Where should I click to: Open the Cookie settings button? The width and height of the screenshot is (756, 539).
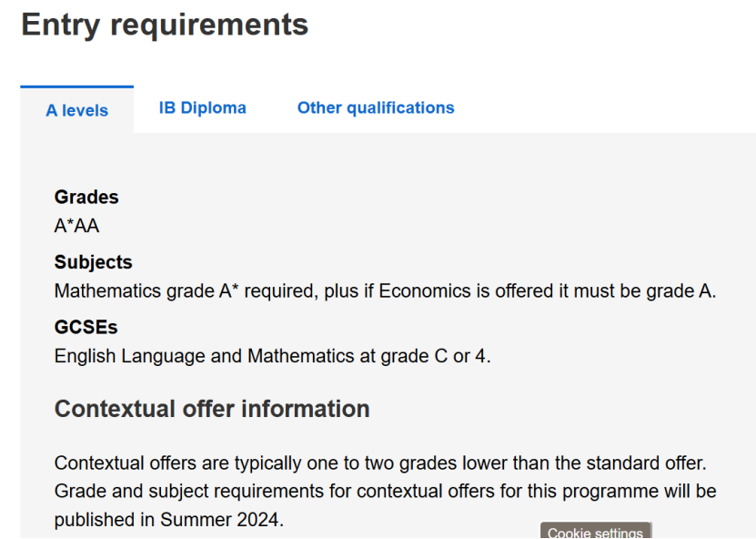click(x=596, y=531)
